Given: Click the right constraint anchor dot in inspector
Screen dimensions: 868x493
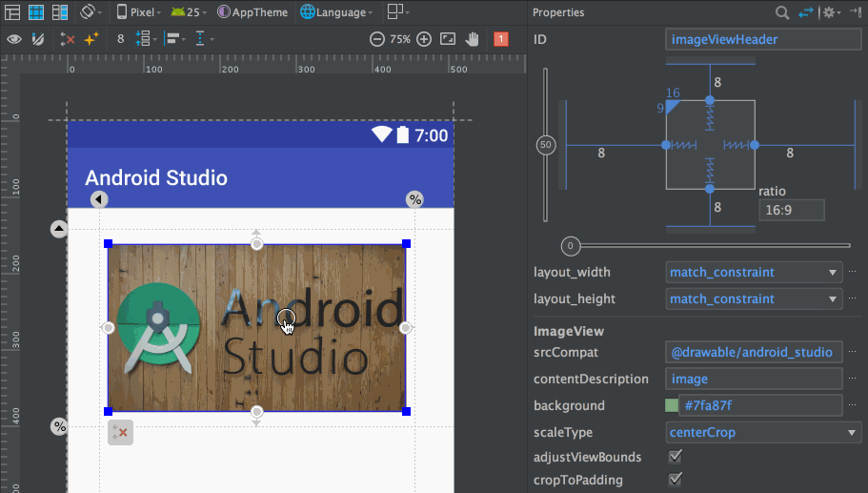Looking at the screenshot, I should click(755, 145).
